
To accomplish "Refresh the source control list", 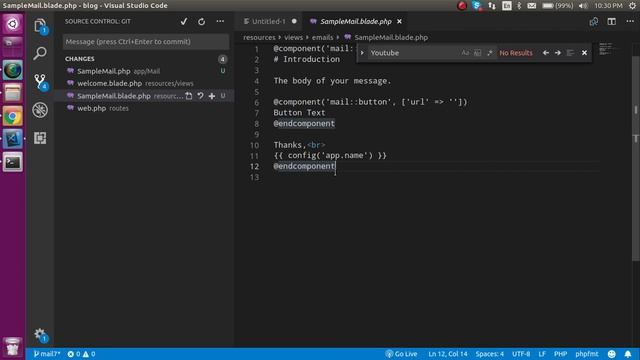I will (202, 22).
